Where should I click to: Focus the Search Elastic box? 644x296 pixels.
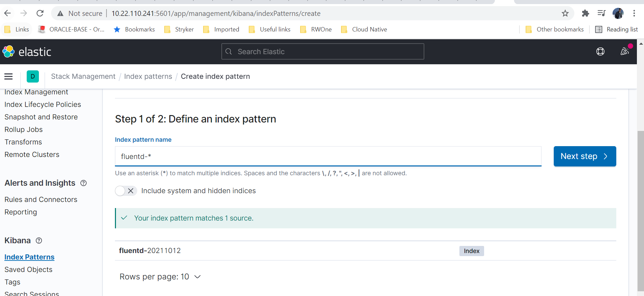pyautogui.click(x=323, y=51)
